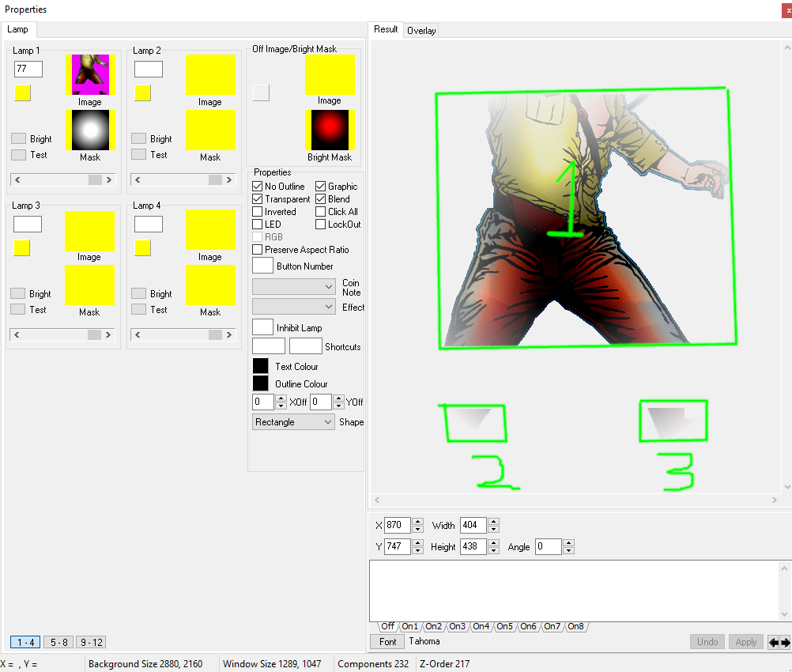Decrease the Height value
The image size is (792, 672).
tap(493, 550)
